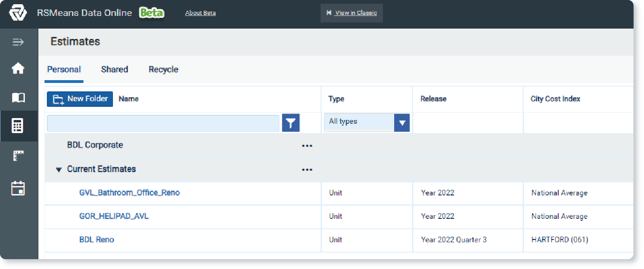Create a New Folder

coord(80,99)
